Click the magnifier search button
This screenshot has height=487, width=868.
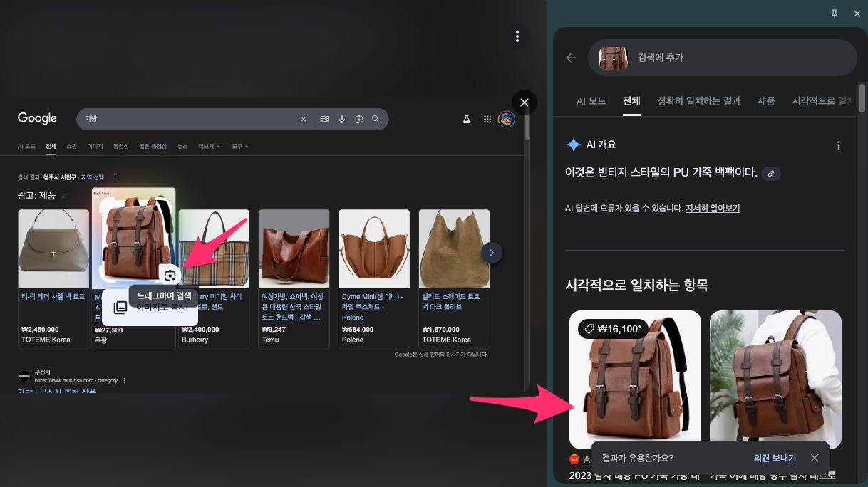click(x=376, y=119)
